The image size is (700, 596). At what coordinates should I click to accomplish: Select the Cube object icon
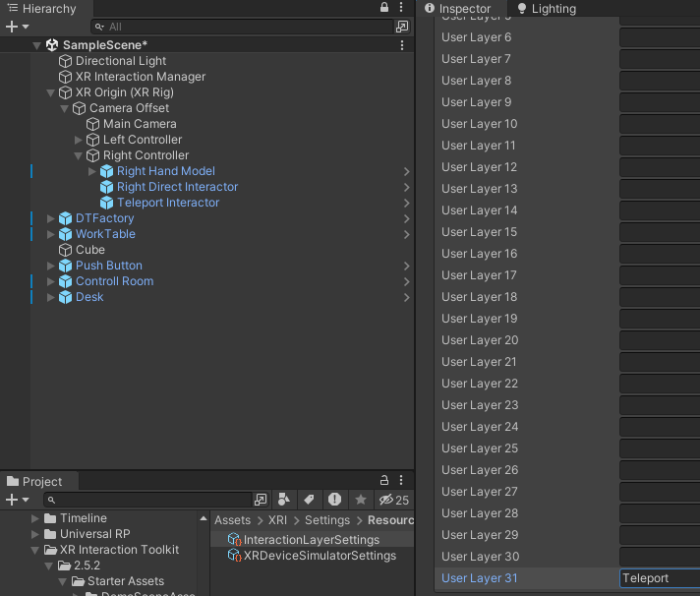(65, 250)
